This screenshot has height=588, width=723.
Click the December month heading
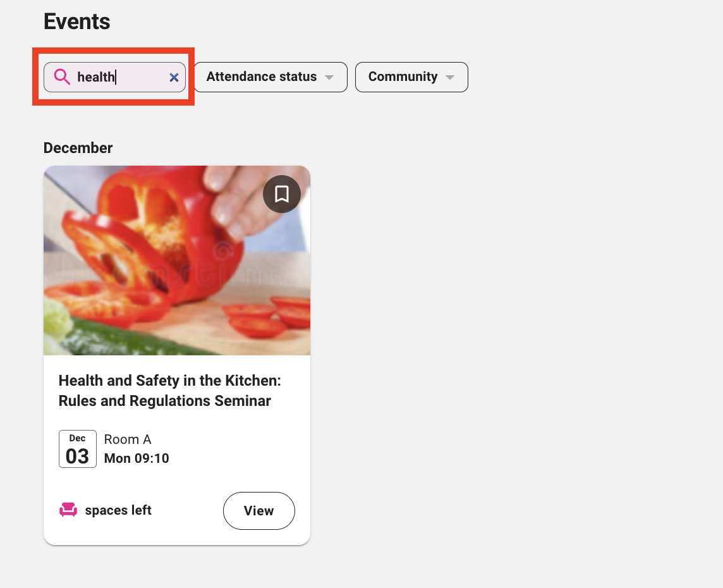(x=78, y=148)
